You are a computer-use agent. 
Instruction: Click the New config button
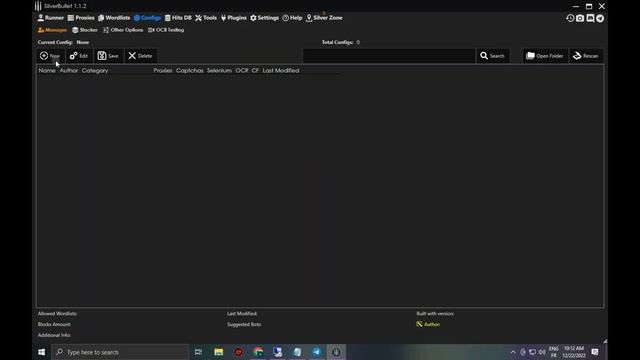click(50, 56)
